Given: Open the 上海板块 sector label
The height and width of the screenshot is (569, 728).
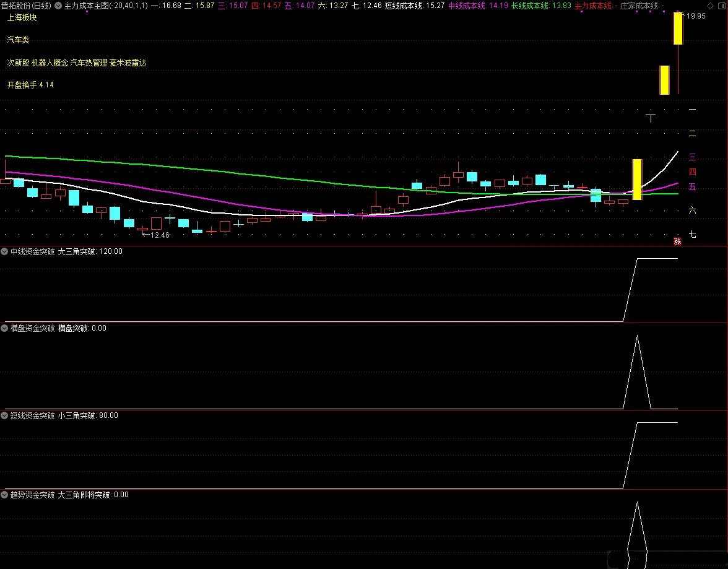Looking at the screenshot, I should point(22,17).
